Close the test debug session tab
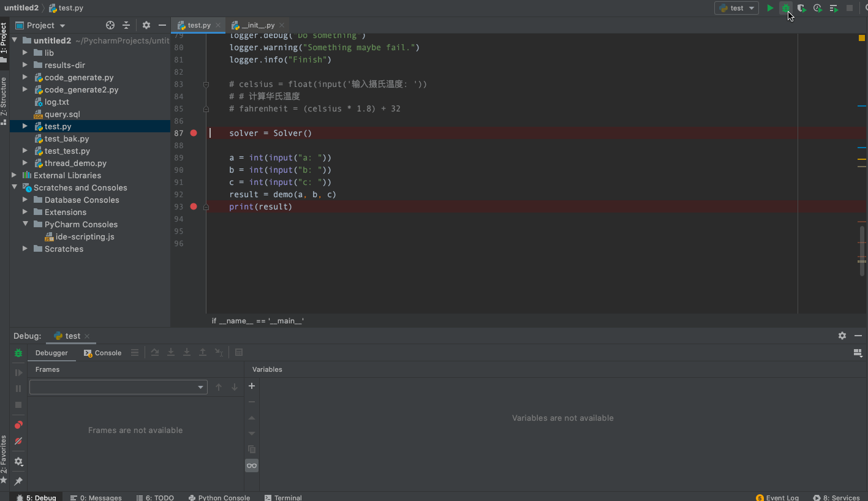 87,336
